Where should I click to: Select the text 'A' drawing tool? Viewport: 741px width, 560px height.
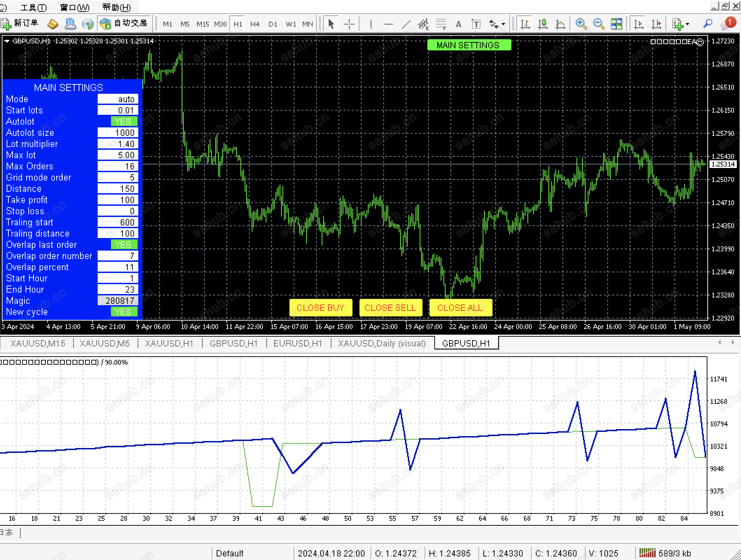point(459,24)
